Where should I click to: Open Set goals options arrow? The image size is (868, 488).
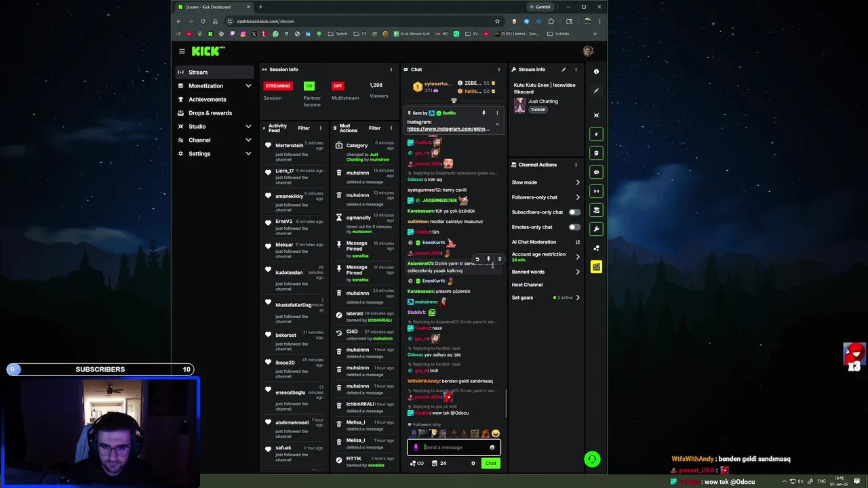(x=578, y=298)
